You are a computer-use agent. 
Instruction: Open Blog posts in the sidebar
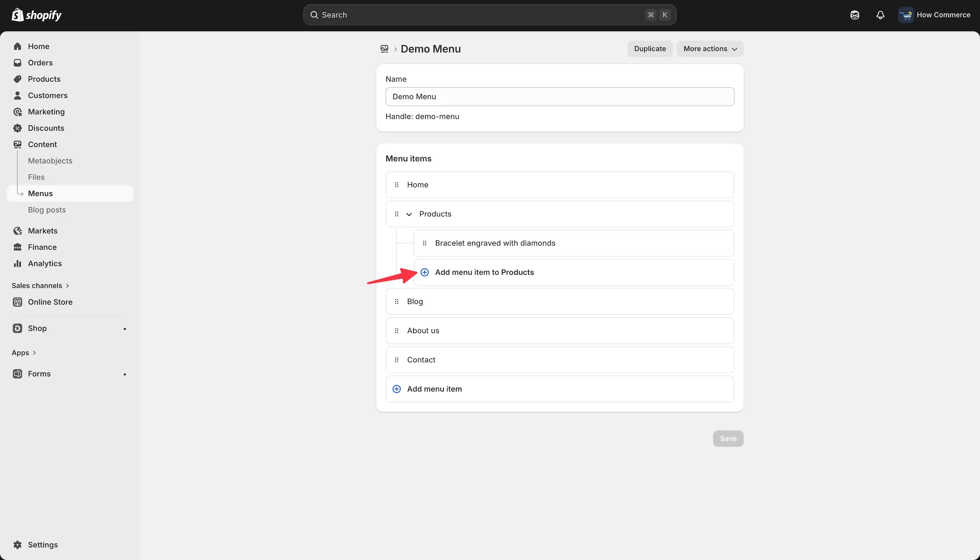coord(47,210)
